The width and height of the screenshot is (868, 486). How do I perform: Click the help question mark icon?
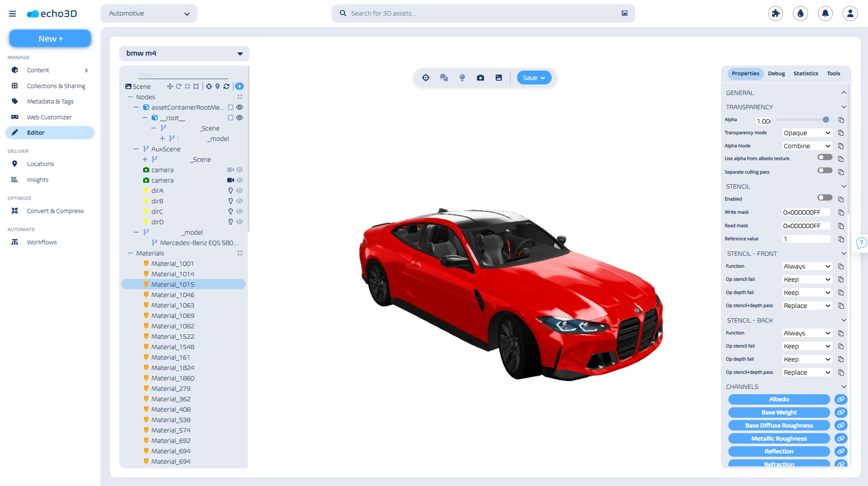tap(861, 243)
